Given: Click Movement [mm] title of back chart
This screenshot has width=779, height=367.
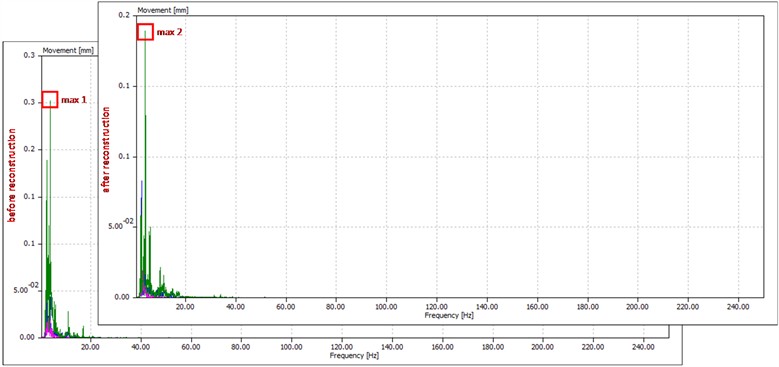Looking at the screenshot, I should [62, 50].
